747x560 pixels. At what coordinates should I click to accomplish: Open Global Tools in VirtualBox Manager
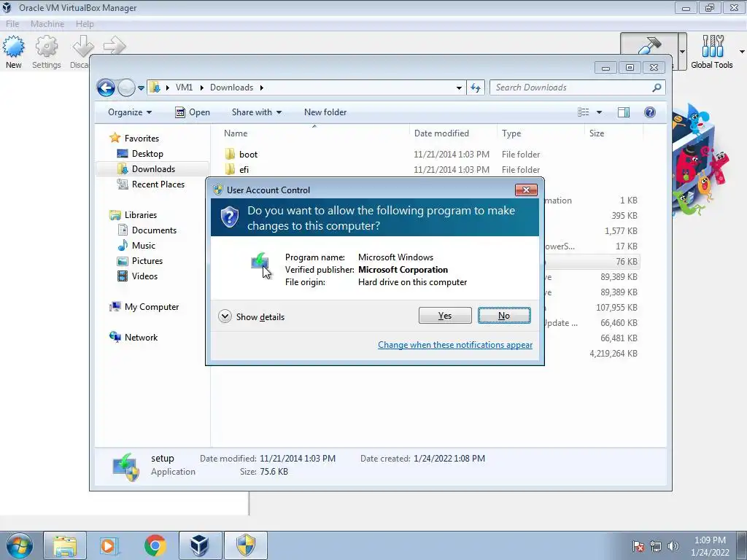point(712,52)
